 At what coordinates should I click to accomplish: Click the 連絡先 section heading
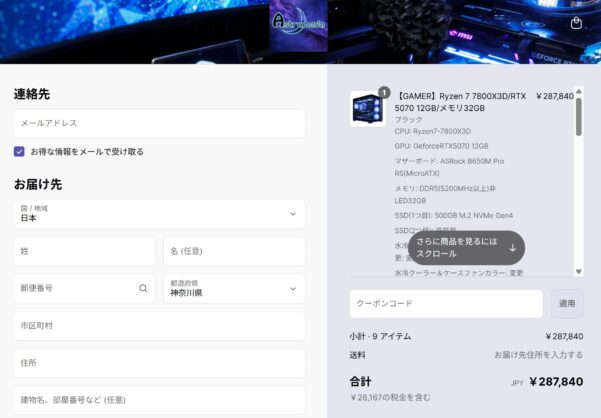(32, 94)
